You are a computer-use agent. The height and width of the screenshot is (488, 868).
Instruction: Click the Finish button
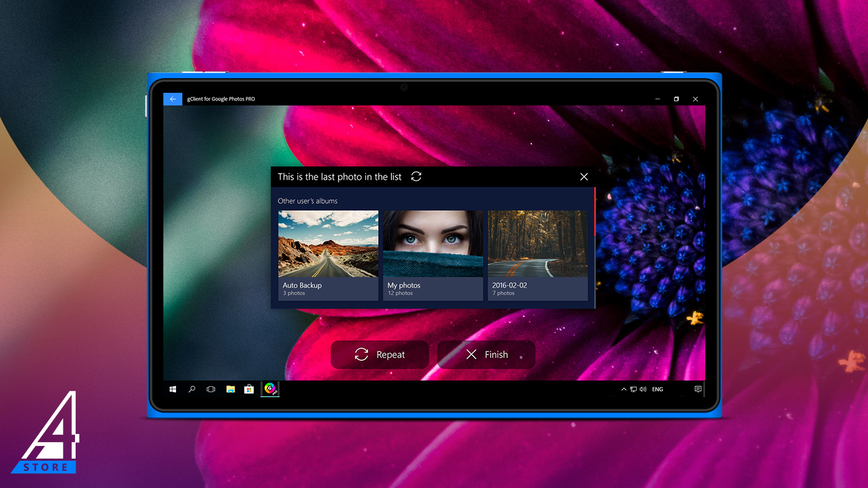(486, 355)
